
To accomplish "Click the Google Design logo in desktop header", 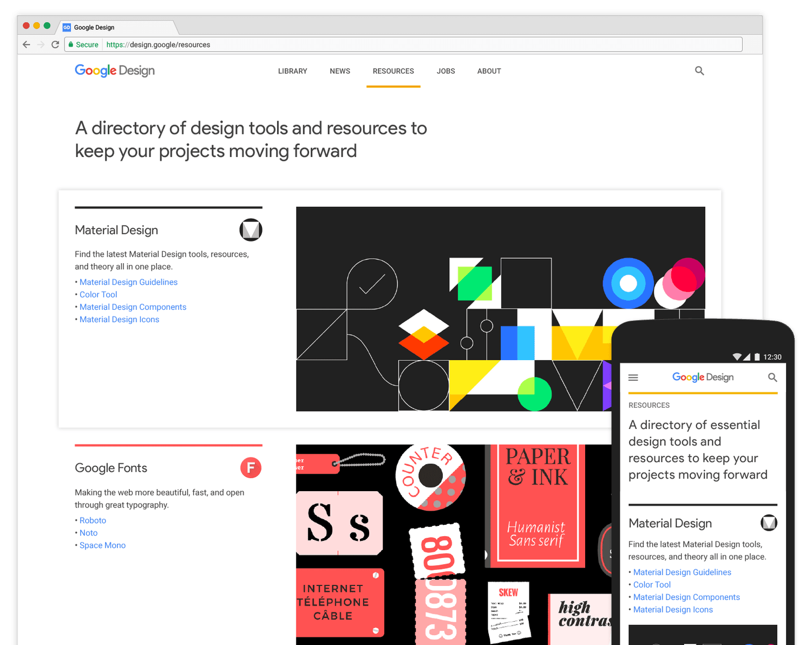I will [115, 71].
